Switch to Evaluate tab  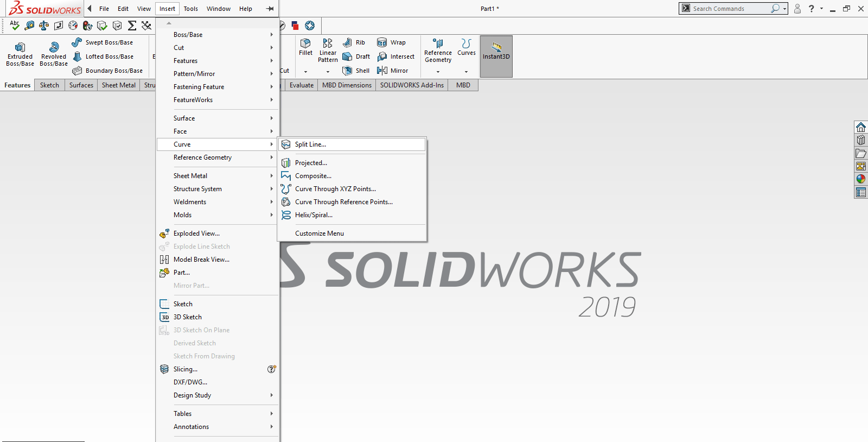point(302,85)
